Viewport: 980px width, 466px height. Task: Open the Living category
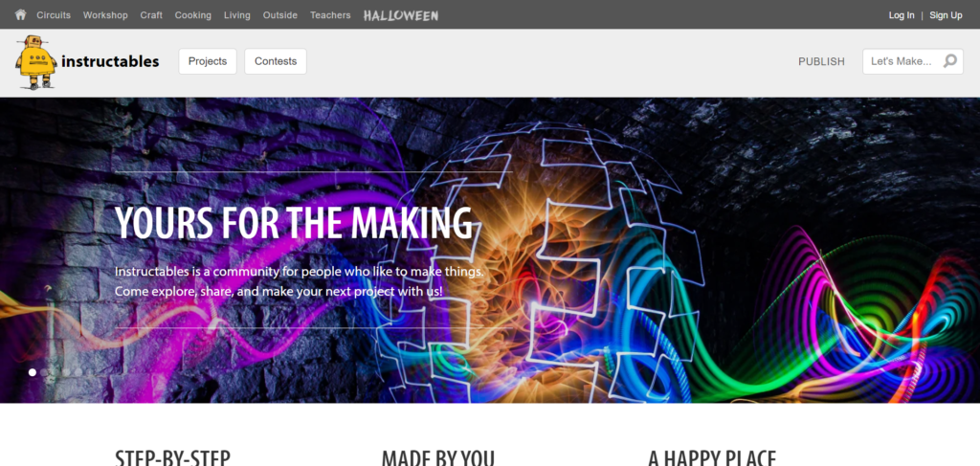click(237, 15)
